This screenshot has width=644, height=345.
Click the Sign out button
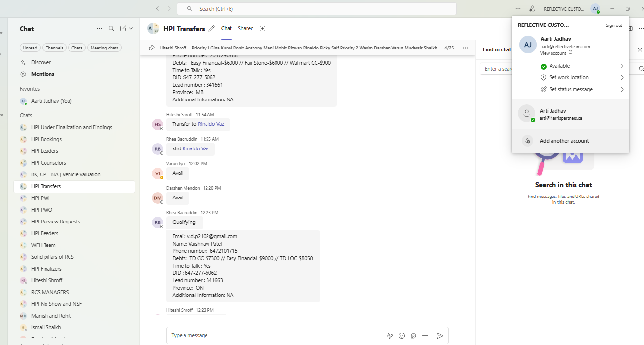[x=614, y=25]
